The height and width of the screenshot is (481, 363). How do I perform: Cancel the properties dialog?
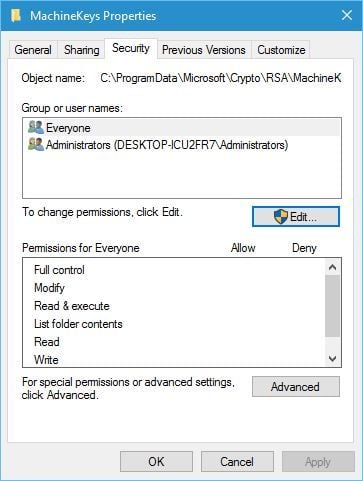237,462
